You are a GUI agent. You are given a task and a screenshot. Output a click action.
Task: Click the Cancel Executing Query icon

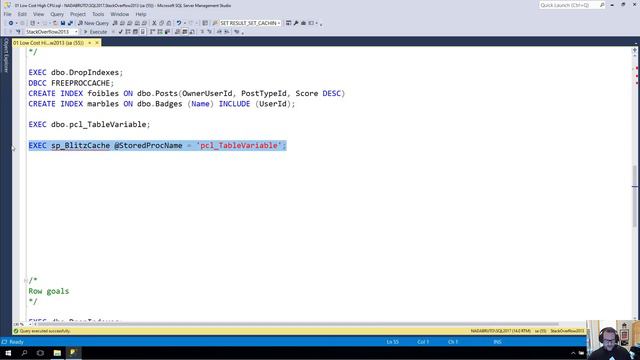coord(113,32)
